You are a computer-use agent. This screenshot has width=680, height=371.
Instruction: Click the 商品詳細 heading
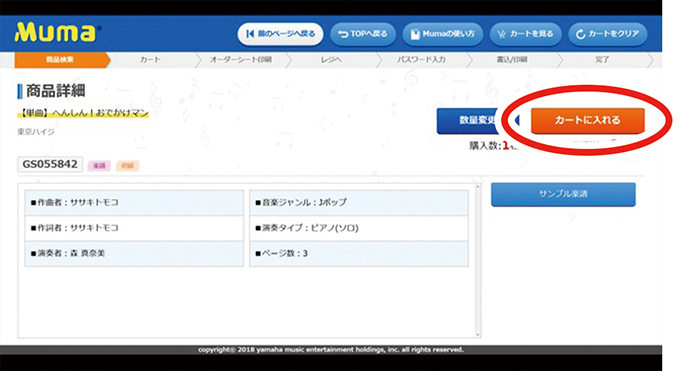click(55, 91)
